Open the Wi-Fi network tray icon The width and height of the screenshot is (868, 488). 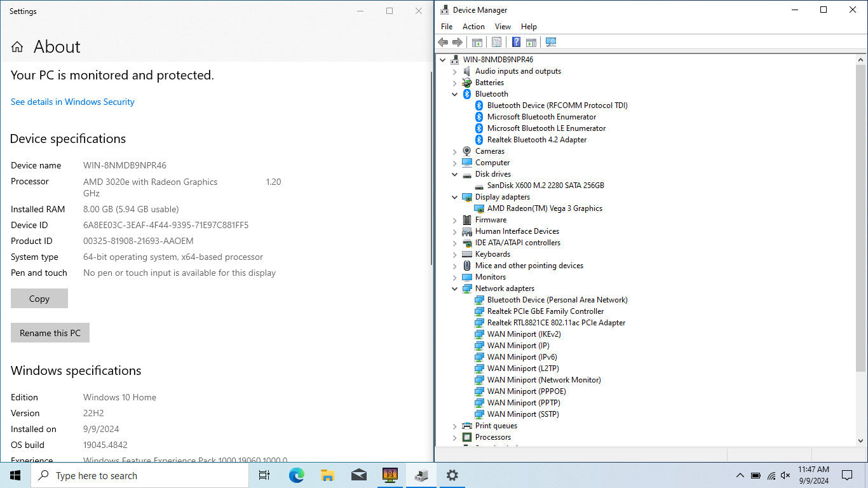click(771, 475)
